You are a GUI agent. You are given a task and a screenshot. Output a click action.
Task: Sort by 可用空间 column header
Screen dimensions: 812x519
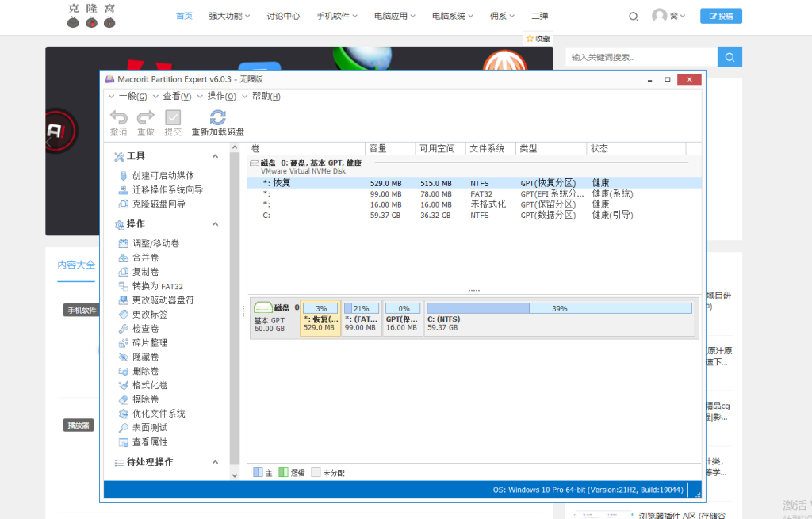coord(441,148)
